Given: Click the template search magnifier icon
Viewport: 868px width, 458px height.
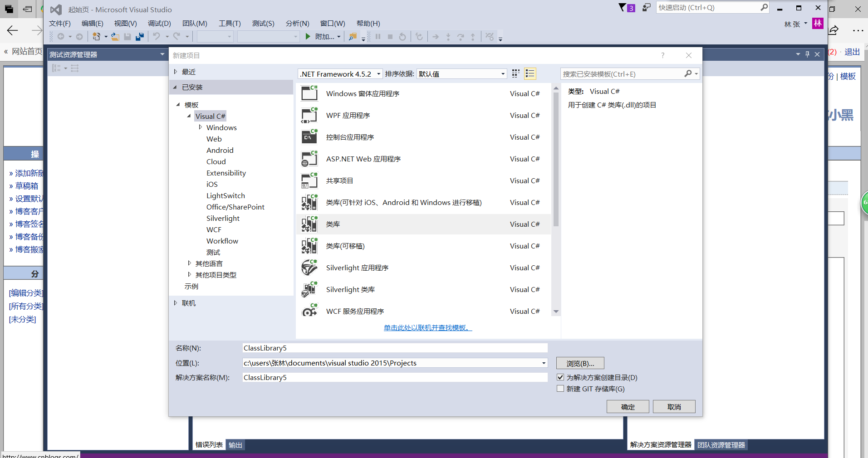Looking at the screenshot, I should [688, 74].
